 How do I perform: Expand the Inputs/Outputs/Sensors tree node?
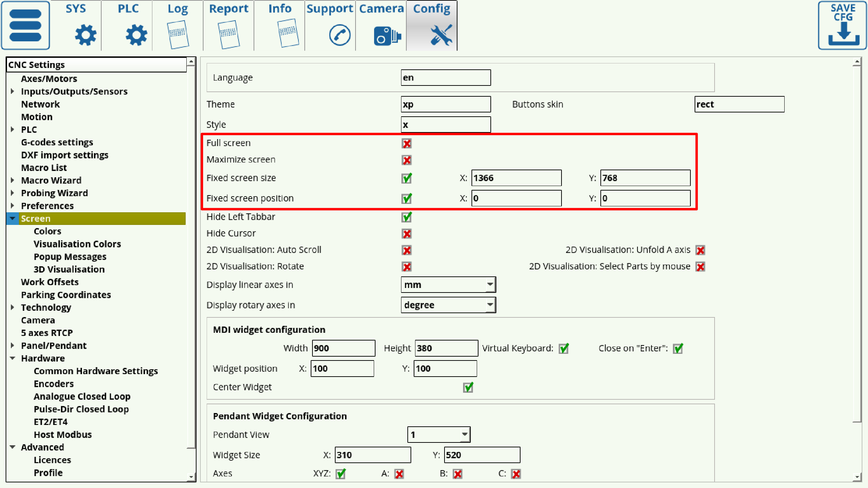click(13, 91)
